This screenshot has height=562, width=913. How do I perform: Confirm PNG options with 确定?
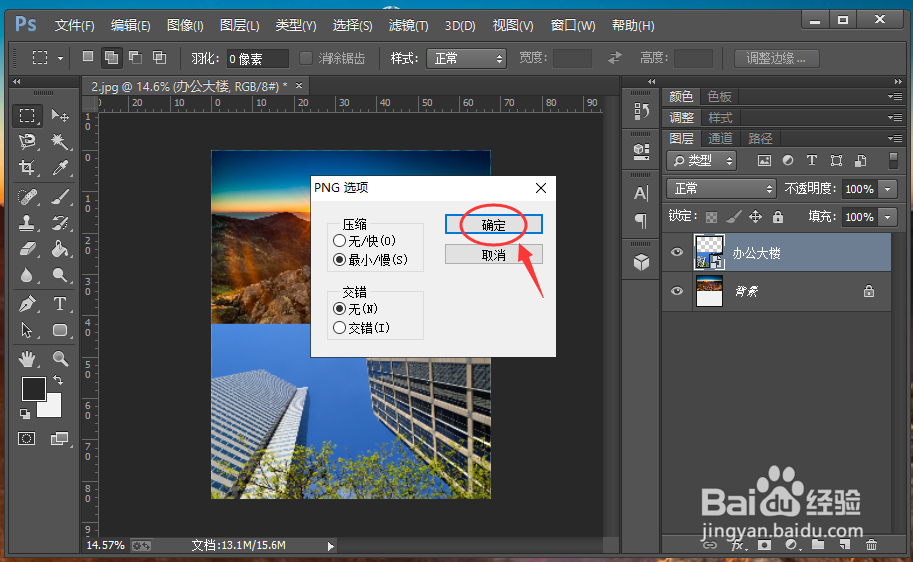click(494, 225)
